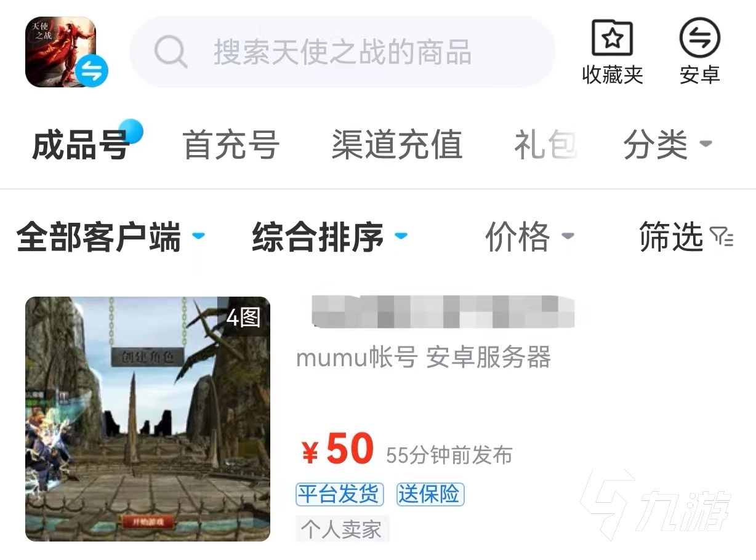This screenshot has height=560, width=756.
Task: Click the magnifier search icon
Action: pyautogui.click(x=171, y=52)
